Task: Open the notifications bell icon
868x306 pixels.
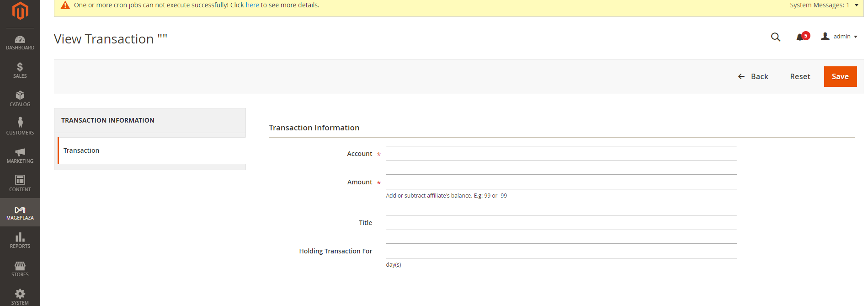Action: 800,37
